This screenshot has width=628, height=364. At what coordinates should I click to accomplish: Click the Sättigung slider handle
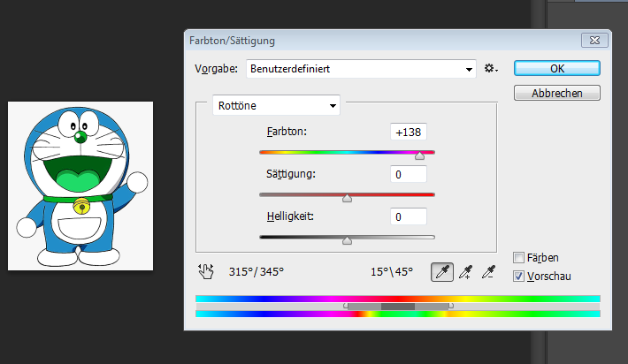tap(347, 199)
